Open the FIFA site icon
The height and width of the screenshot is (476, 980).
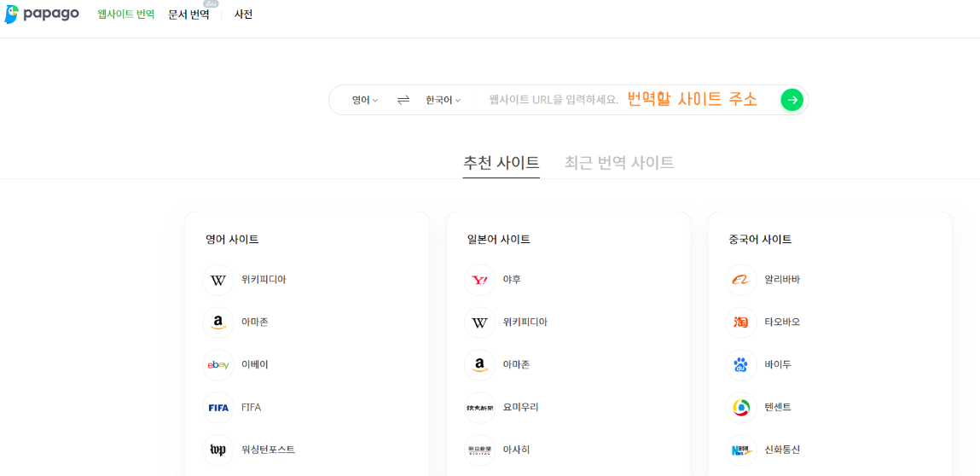click(218, 408)
